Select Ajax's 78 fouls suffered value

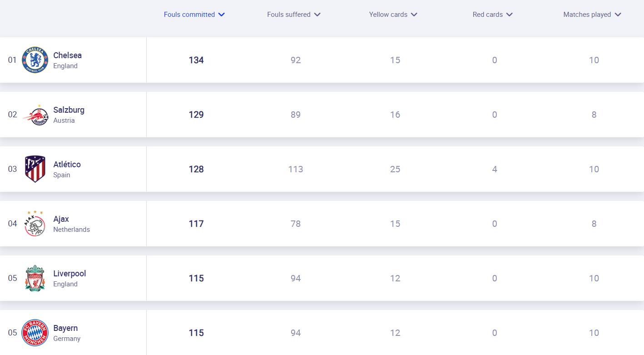click(x=296, y=224)
